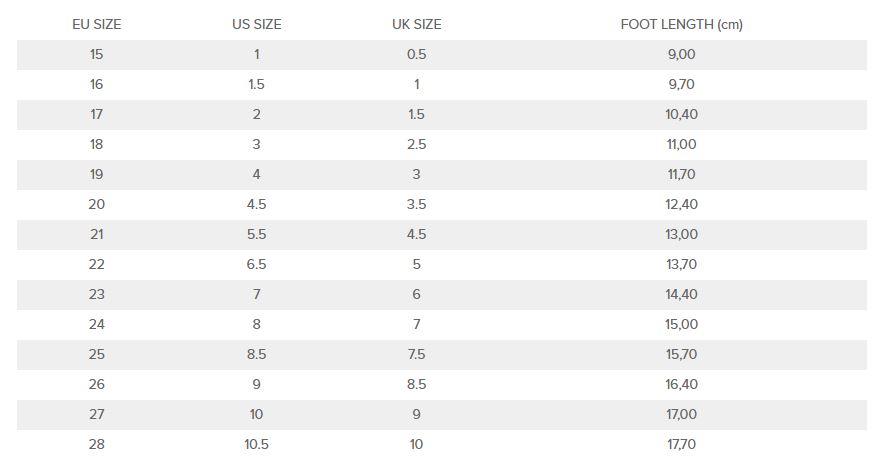Click EU size 28 cell

click(97, 444)
